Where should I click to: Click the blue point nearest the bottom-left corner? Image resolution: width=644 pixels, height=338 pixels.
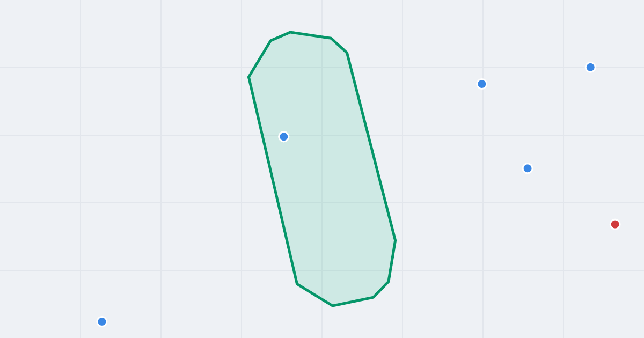[x=102, y=321]
